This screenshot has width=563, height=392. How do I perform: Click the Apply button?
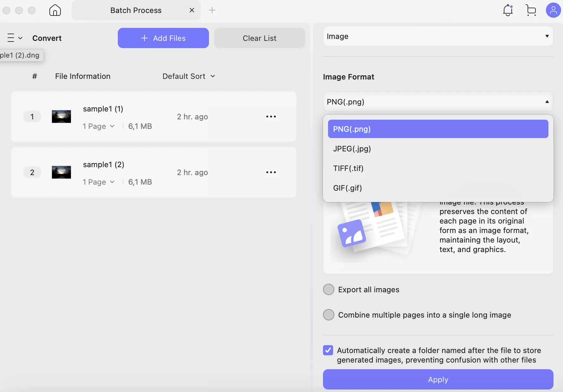[438, 379]
